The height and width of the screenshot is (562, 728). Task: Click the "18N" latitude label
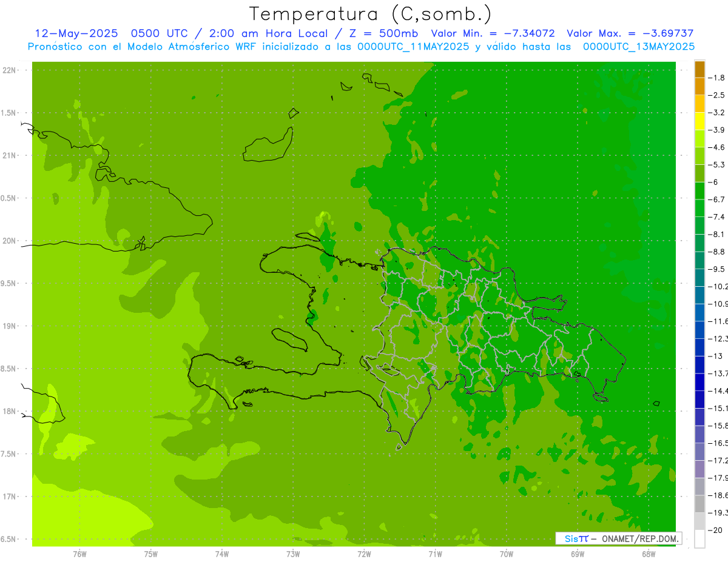(x=10, y=411)
